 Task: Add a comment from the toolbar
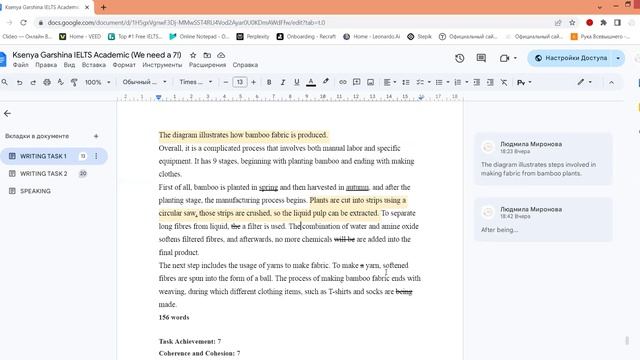(356, 82)
